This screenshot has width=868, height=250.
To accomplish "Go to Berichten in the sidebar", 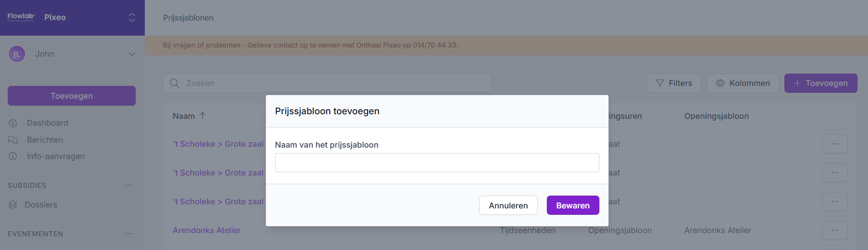I will [x=45, y=140].
